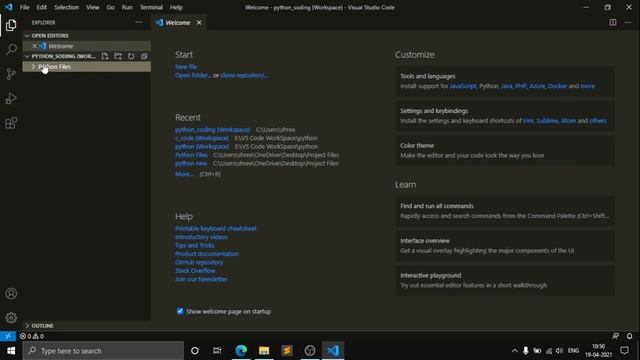Open Cortana circle on taskbar
640x360 pixels.
(195, 350)
